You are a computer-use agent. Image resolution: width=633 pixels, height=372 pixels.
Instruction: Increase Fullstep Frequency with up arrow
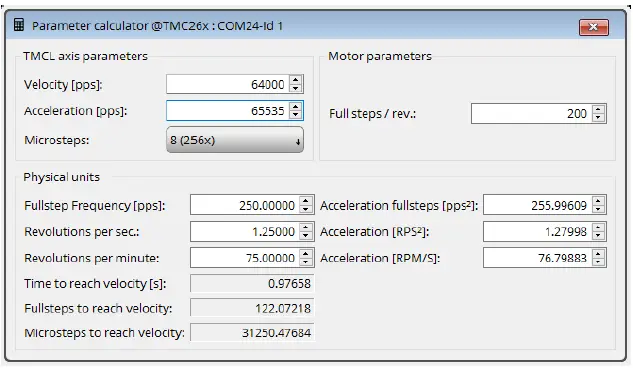click(306, 200)
